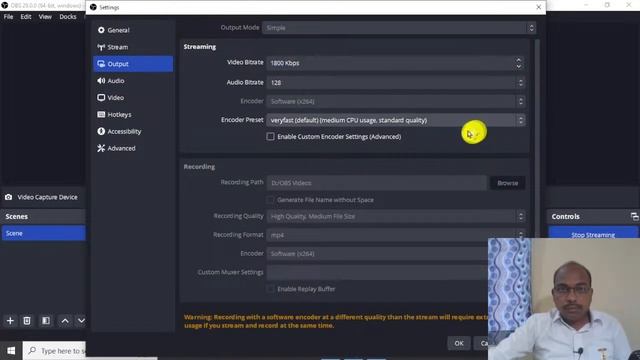Click the Advanced tools icon

tap(101, 148)
